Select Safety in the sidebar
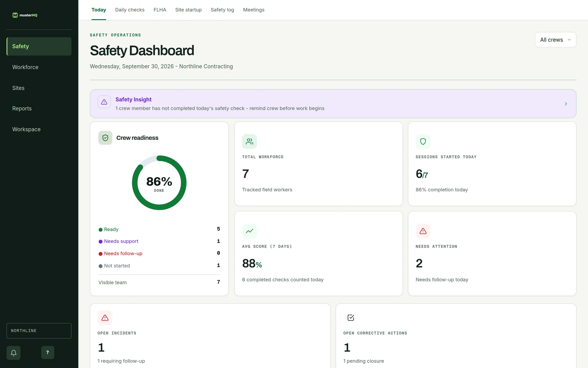Viewport: 588px width, 368px height. tap(39, 47)
